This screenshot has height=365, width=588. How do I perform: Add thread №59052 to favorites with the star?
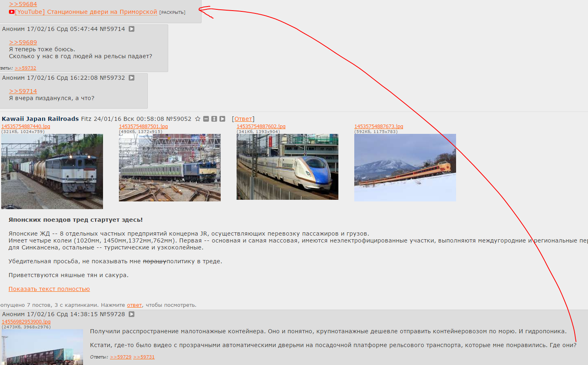pos(198,119)
